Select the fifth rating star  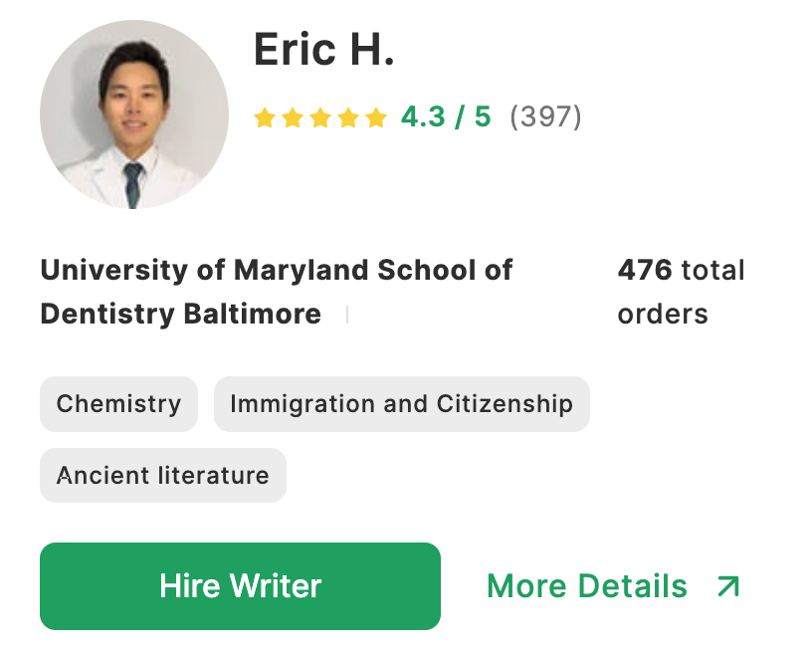[375, 118]
